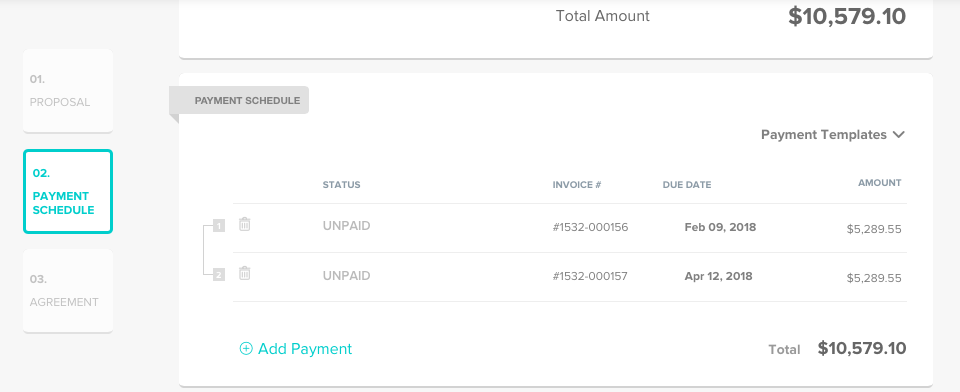Edit the Apr 12, 2018 due date
The height and width of the screenshot is (392, 960).
pos(718,276)
